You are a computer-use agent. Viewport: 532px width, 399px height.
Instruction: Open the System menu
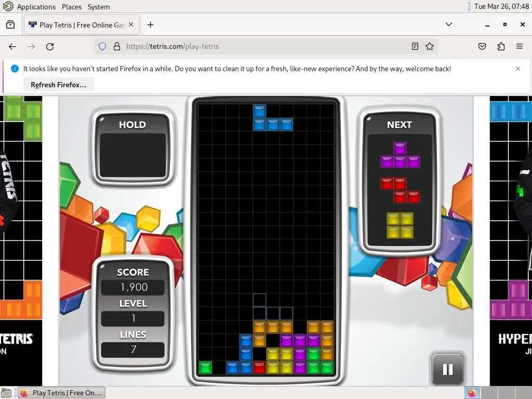[x=99, y=7]
